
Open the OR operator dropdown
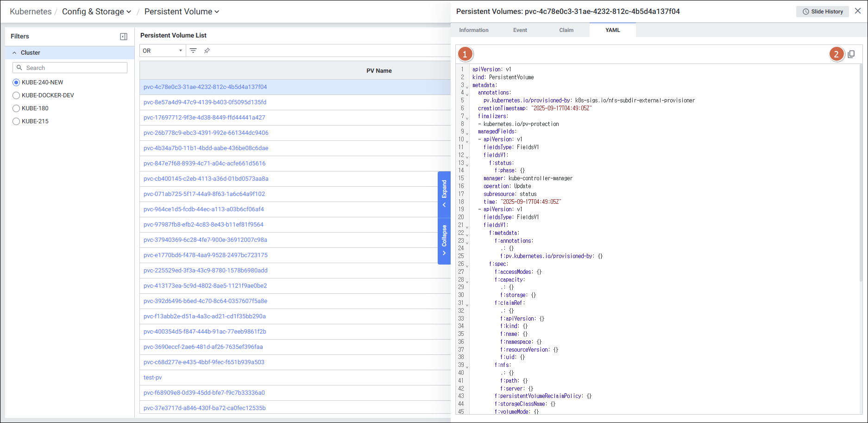[162, 51]
